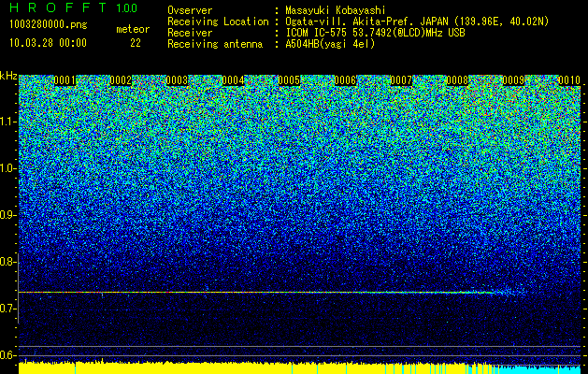Screen dimensions: 588x374
Task: Click time marker 0002
Action: [121, 80]
